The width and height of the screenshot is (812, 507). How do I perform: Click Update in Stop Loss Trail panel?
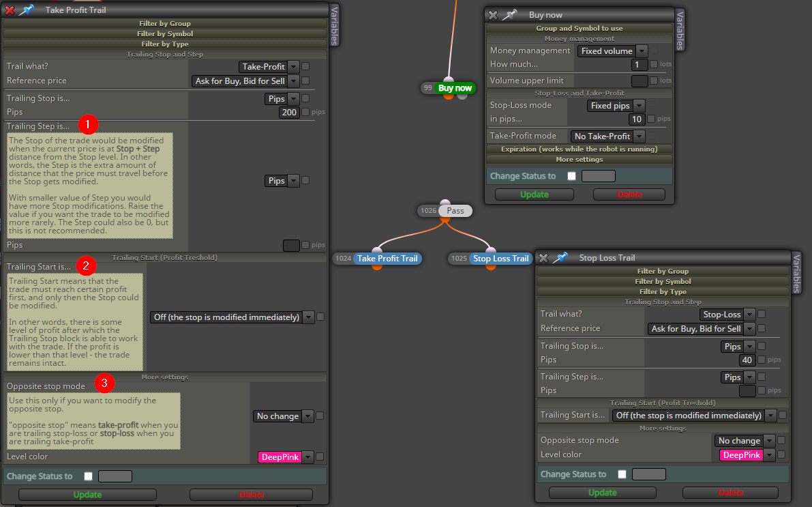[x=602, y=493]
